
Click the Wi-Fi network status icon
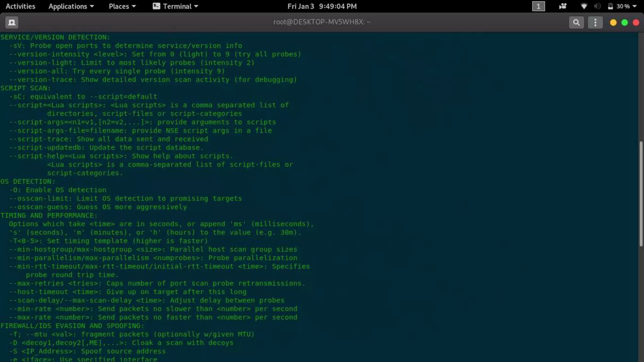click(584, 6)
